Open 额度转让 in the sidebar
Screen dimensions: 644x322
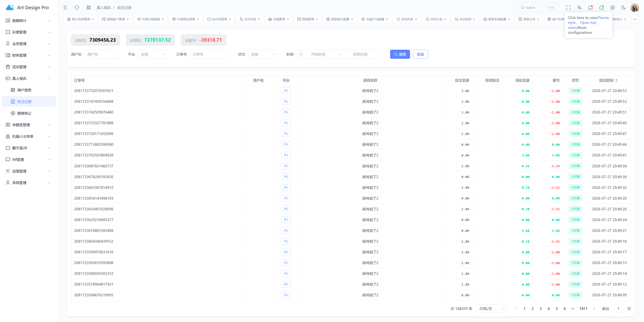(29, 113)
